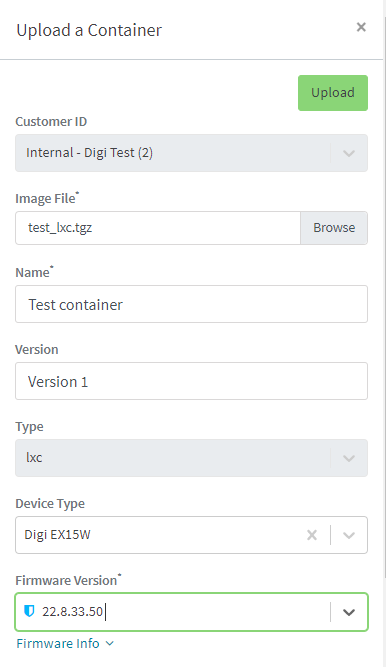
Task: Click the panel's vertical scrollbar
Action: point(384,298)
